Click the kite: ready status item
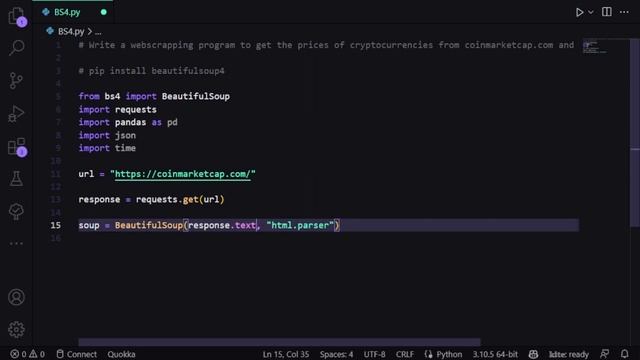This screenshot has height=360, width=640. coord(568,354)
